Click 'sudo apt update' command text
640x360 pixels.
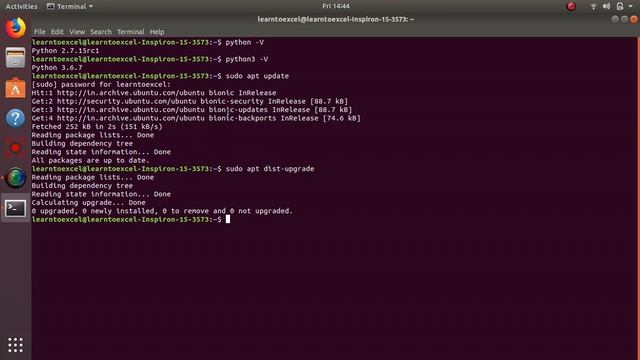pos(257,76)
